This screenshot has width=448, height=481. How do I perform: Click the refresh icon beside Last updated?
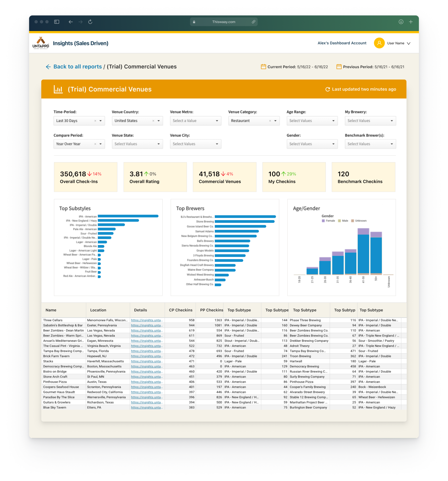pos(328,89)
